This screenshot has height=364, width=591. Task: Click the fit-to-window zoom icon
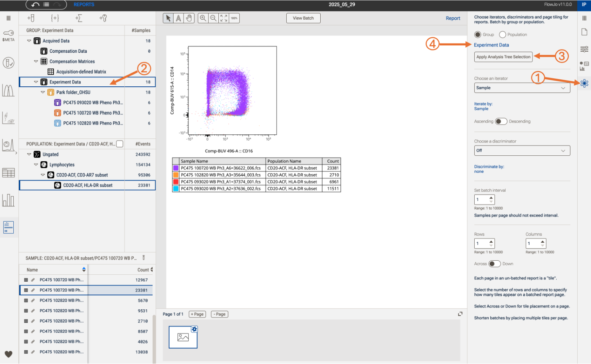pyautogui.click(x=224, y=18)
